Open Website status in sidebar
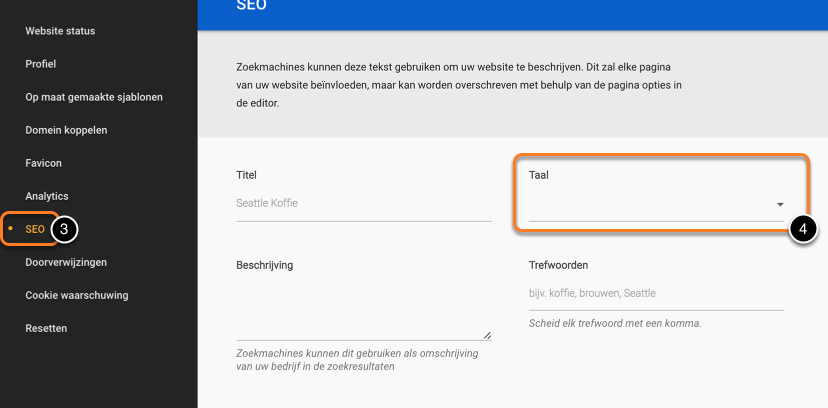Viewport: 828px width, 408px height. tap(60, 31)
